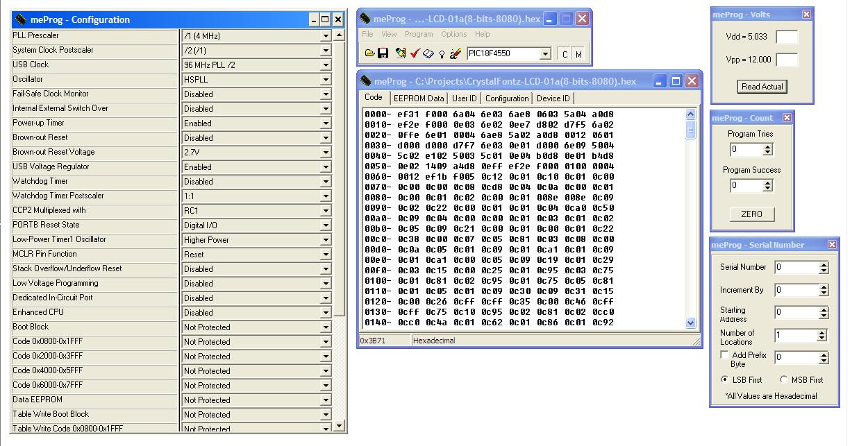Select the LSB First radio button
This screenshot has width=868, height=446.
(725, 379)
